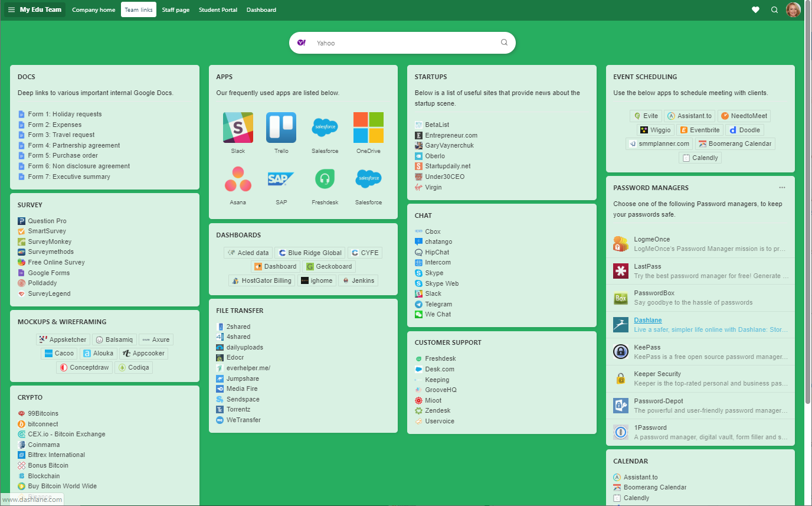Click the 1Password icon
Screen dimensions: 812x506
[621, 432]
